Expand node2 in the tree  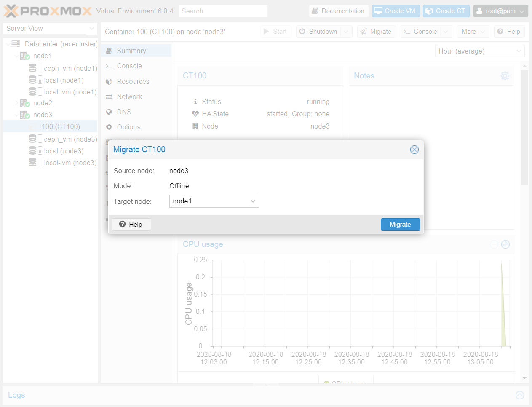[16, 103]
